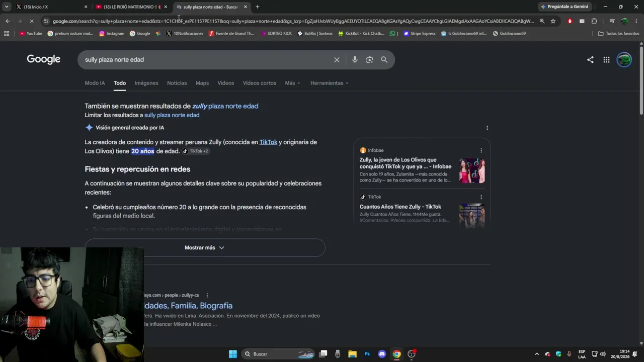Expand the AI overview with Mostrar más
Screen dimensions: 644x362
[205, 247]
